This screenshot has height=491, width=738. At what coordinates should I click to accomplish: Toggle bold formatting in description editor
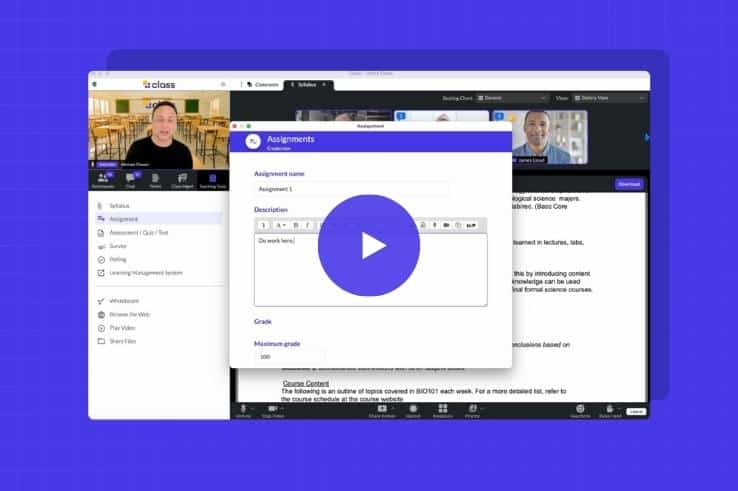click(x=295, y=225)
